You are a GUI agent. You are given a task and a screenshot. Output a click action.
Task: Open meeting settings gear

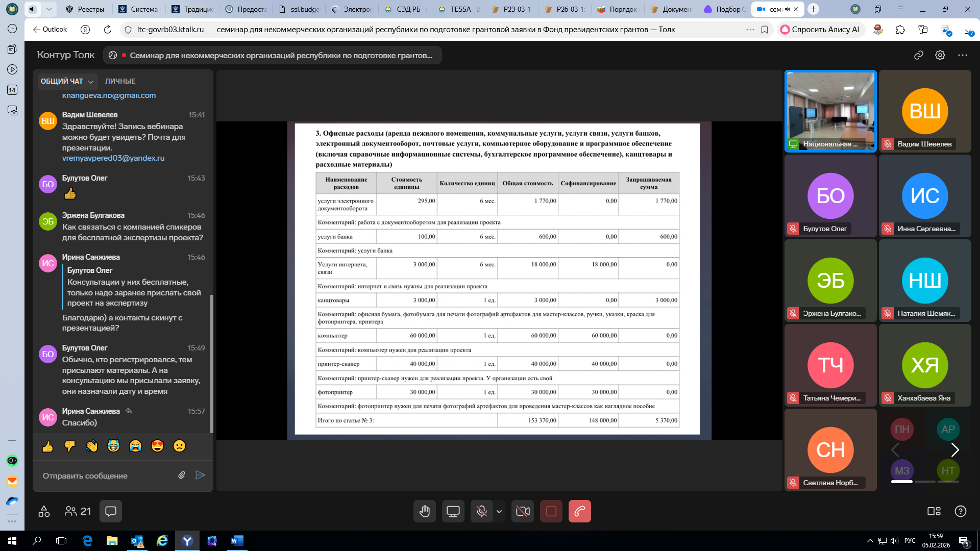click(940, 55)
